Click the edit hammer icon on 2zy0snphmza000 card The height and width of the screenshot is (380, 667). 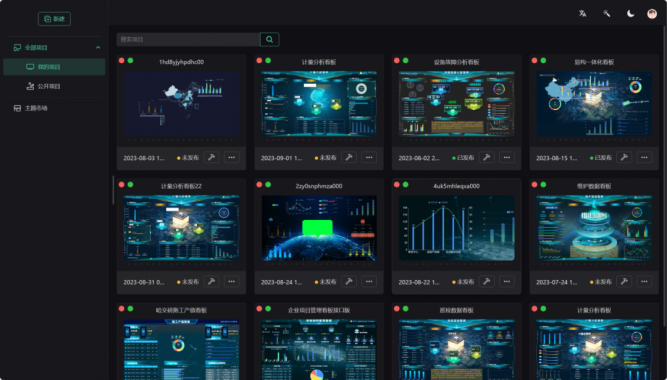pos(349,281)
